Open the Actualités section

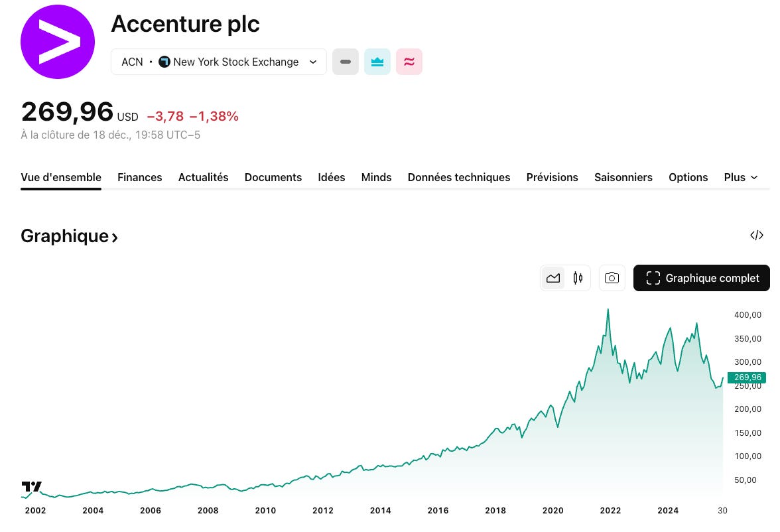[203, 177]
